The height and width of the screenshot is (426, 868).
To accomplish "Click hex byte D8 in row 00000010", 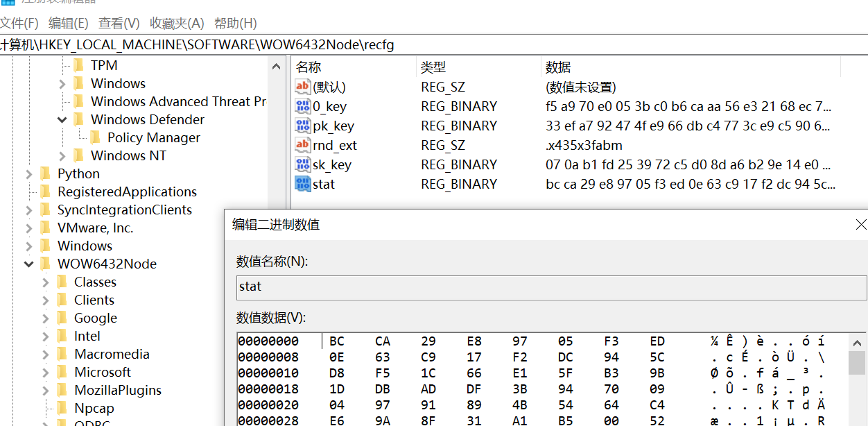I will 337,373.
